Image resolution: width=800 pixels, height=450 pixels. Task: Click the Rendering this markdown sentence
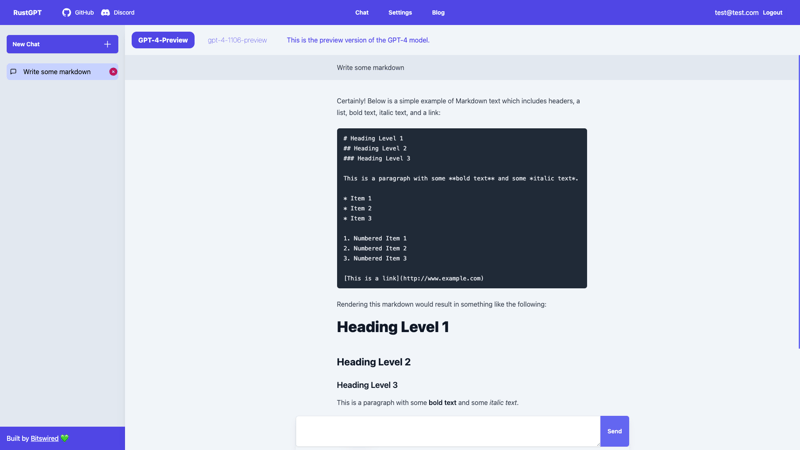[441, 305]
